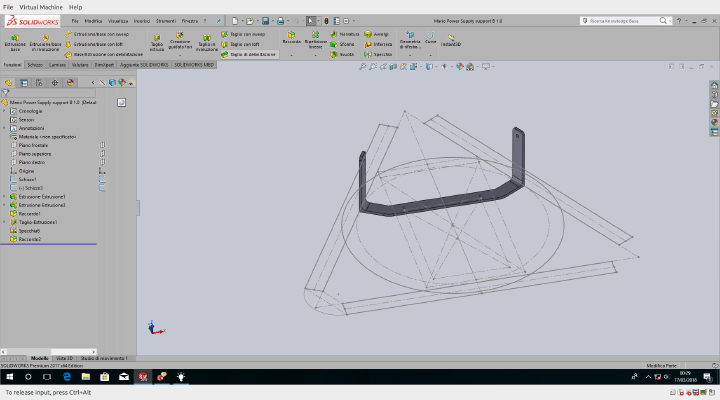The height and width of the screenshot is (400, 720).
Task: Open Creazione guidata fori tool
Action: pyautogui.click(x=180, y=40)
